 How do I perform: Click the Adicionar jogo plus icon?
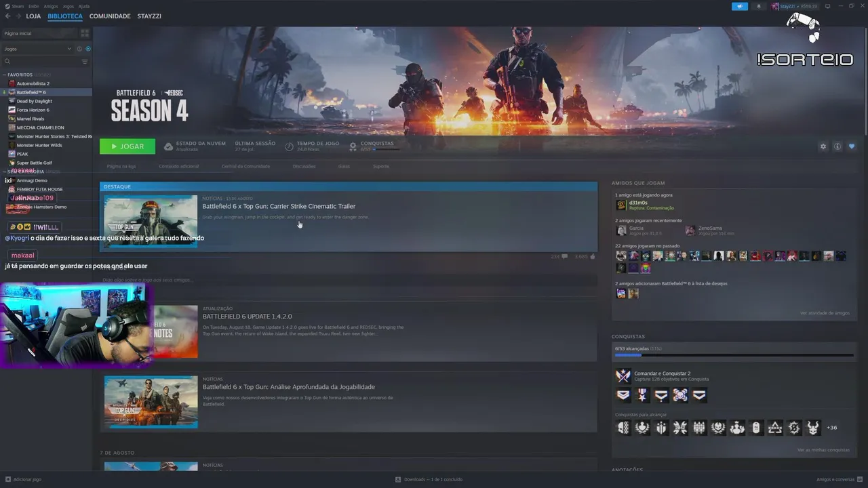click(7, 479)
